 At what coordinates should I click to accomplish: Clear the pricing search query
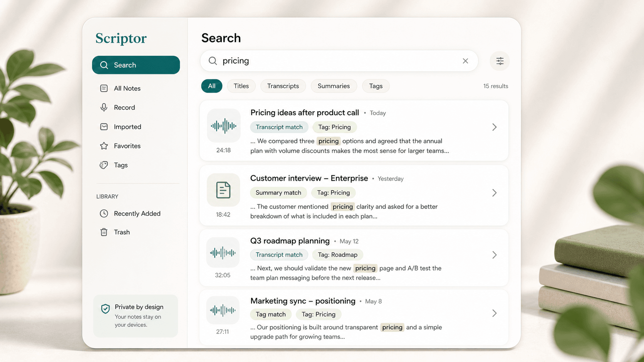pos(465,61)
